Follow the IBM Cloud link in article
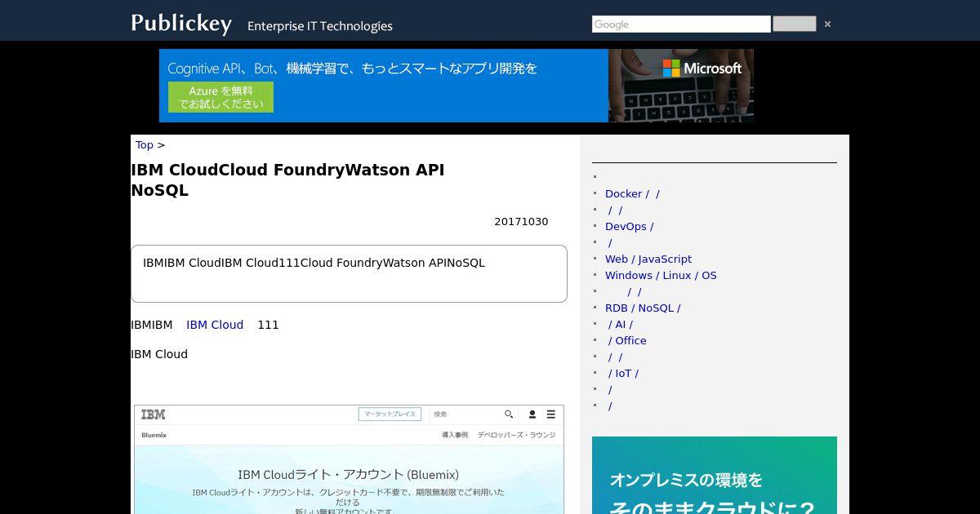 tap(215, 325)
